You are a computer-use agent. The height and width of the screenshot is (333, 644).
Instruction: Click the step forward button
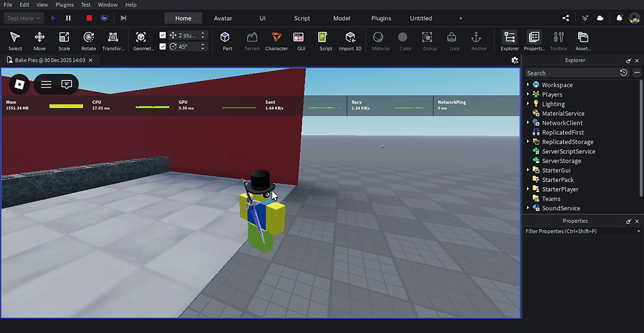(x=123, y=18)
